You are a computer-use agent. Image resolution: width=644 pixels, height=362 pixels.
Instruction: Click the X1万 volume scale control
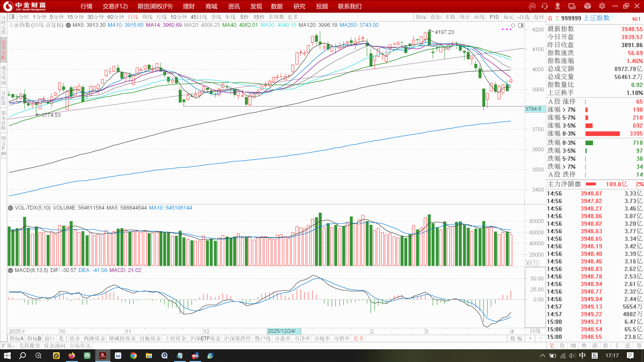point(532,263)
